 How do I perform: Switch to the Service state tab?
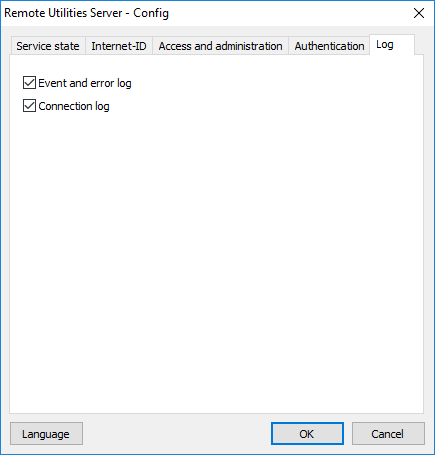click(48, 46)
